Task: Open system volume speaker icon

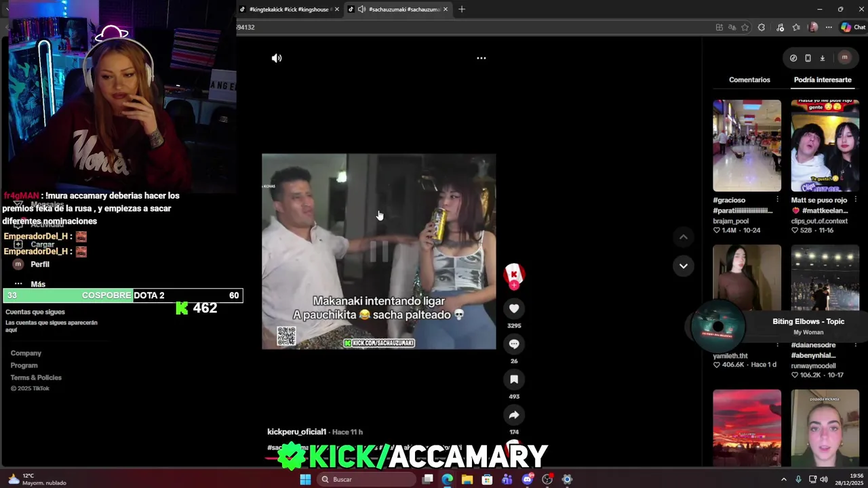Action: pyautogui.click(x=824, y=479)
